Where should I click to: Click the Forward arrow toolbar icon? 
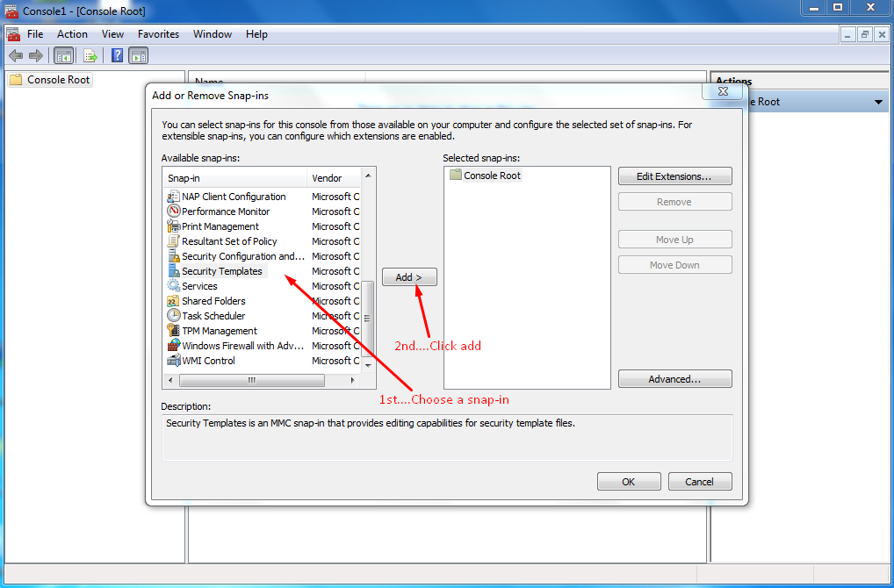36,55
